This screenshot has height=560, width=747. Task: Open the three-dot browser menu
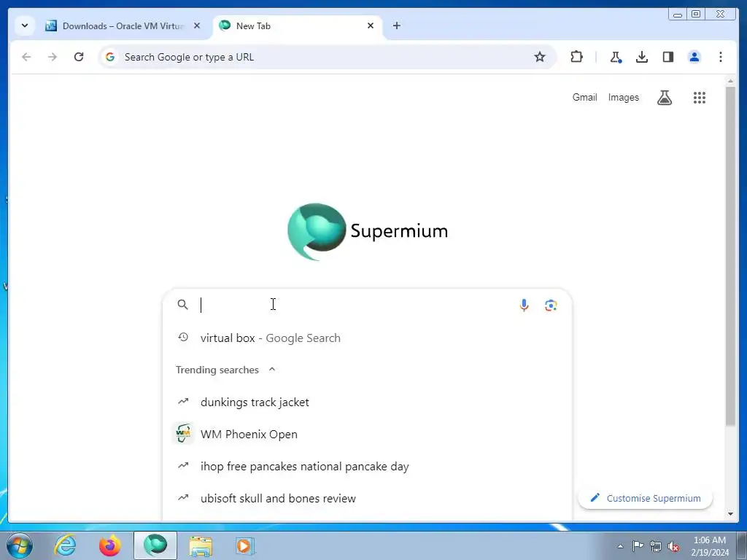(720, 57)
